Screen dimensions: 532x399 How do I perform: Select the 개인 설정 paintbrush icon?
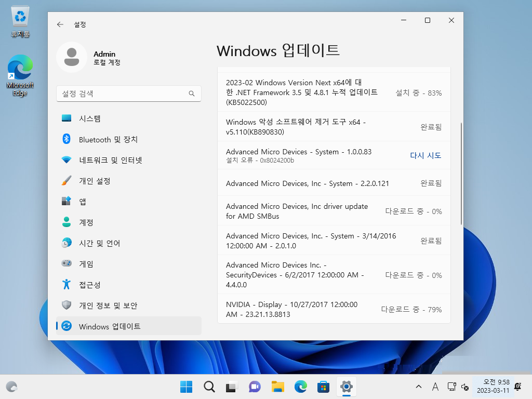(66, 180)
